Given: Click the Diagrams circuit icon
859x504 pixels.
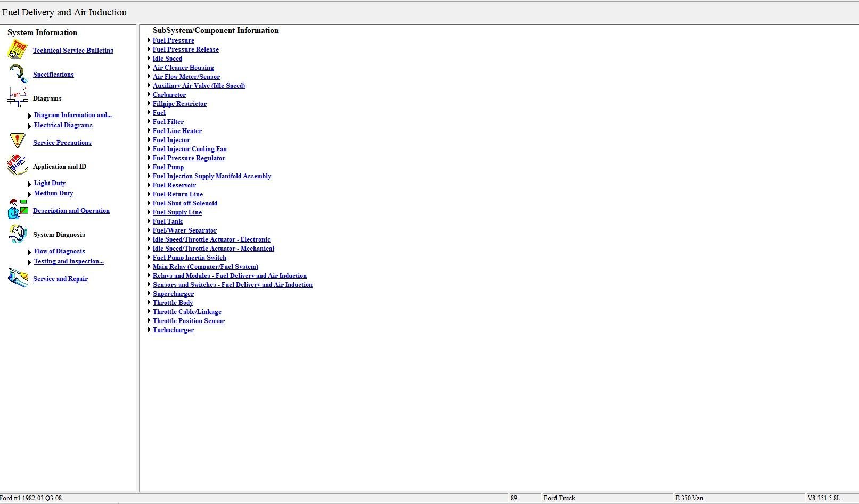Looking at the screenshot, I should [x=18, y=97].
